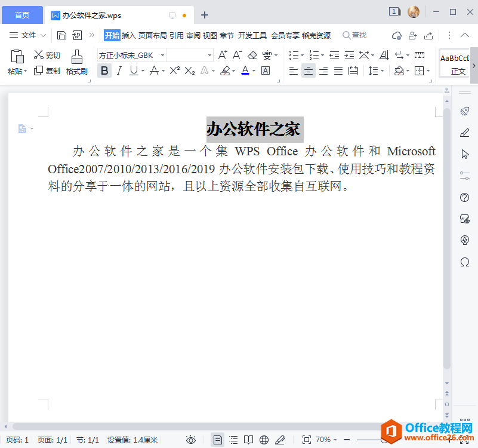Click the Cut scissors icon

38,55
